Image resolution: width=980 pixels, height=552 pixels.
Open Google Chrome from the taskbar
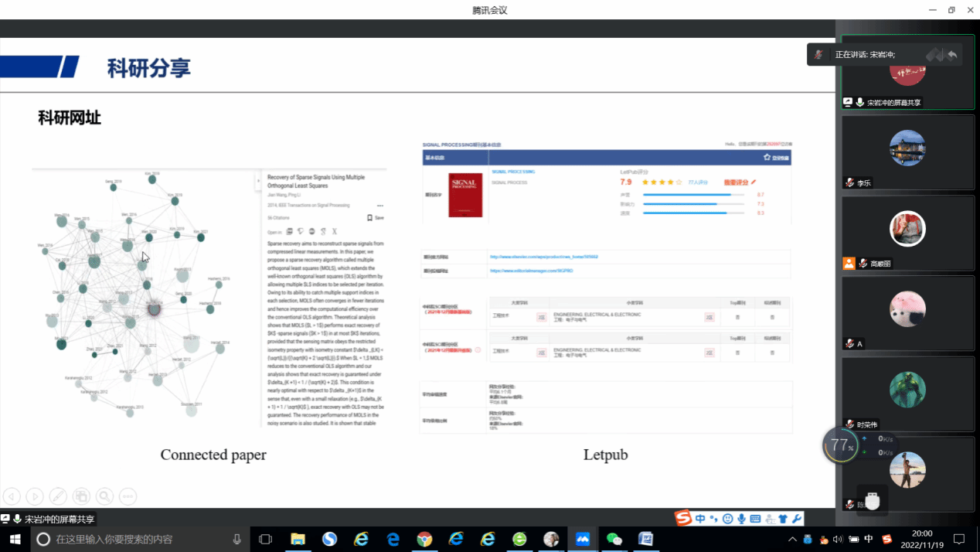(x=424, y=539)
